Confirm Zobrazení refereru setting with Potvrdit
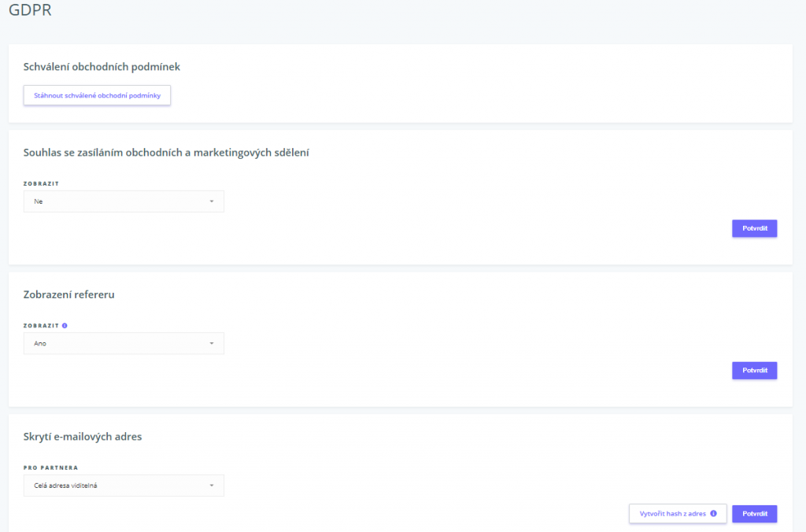Screen dimensions: 806x532 pos(755,370)
